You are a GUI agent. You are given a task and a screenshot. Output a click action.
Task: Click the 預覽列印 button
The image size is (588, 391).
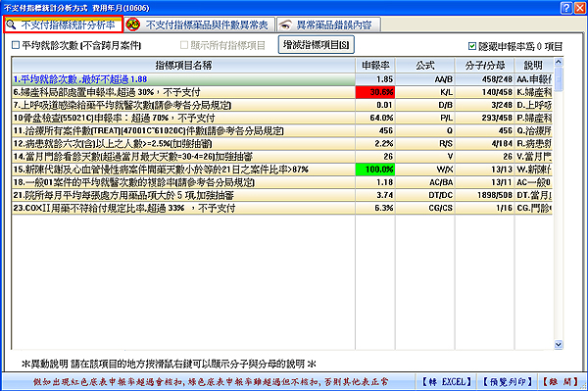(x=508, y=382)
